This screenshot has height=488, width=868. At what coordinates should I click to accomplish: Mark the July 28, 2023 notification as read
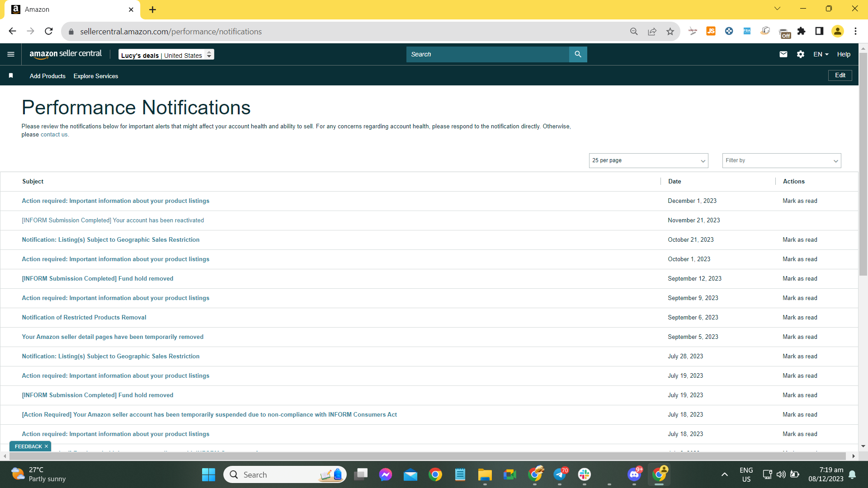pyautogui.click(x=800, y=356)
